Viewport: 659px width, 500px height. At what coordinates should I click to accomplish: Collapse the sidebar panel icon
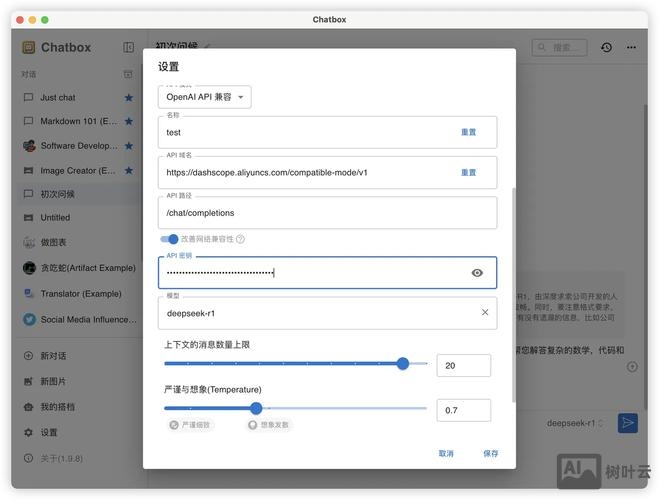(129, 47)
